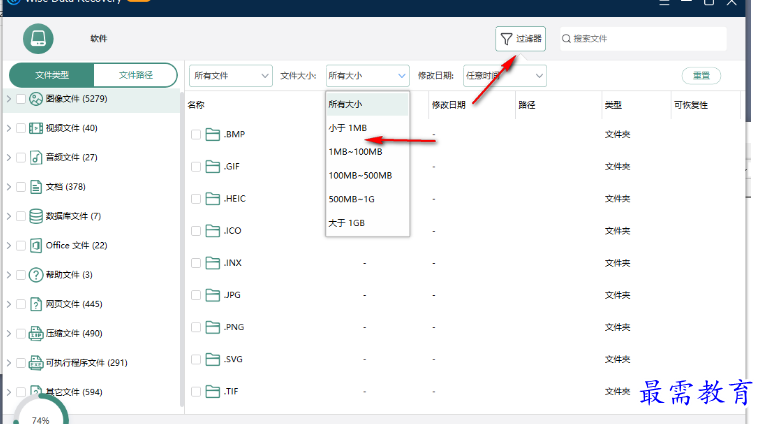Click the .GIF folder icon
The height and width of the screenshot is (424, 761).
(213, 167)
